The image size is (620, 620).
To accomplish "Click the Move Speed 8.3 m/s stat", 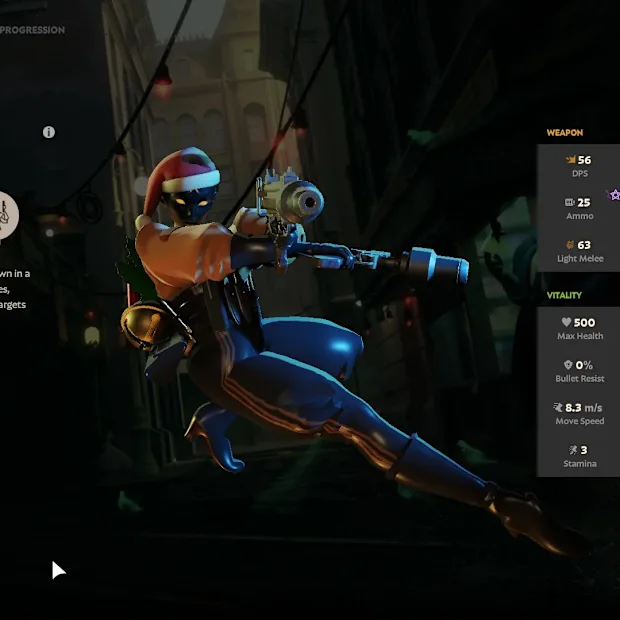I will coord(580,414).
